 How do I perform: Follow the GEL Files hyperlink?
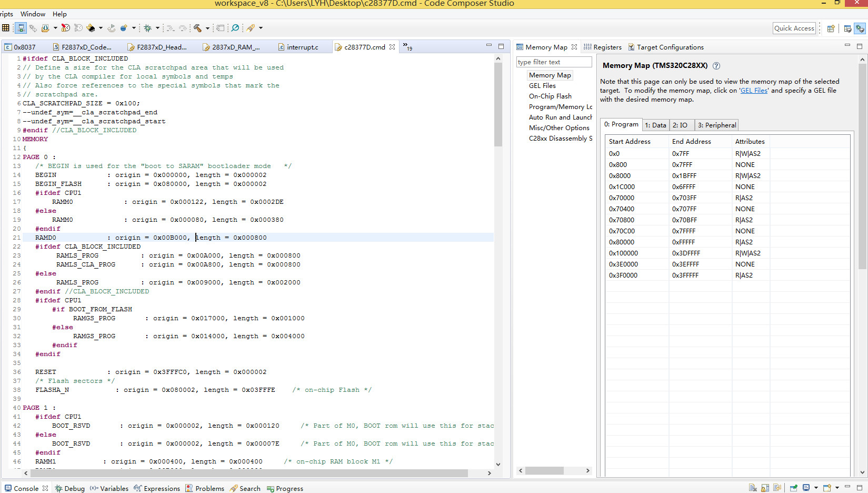[x=754, y=91]
